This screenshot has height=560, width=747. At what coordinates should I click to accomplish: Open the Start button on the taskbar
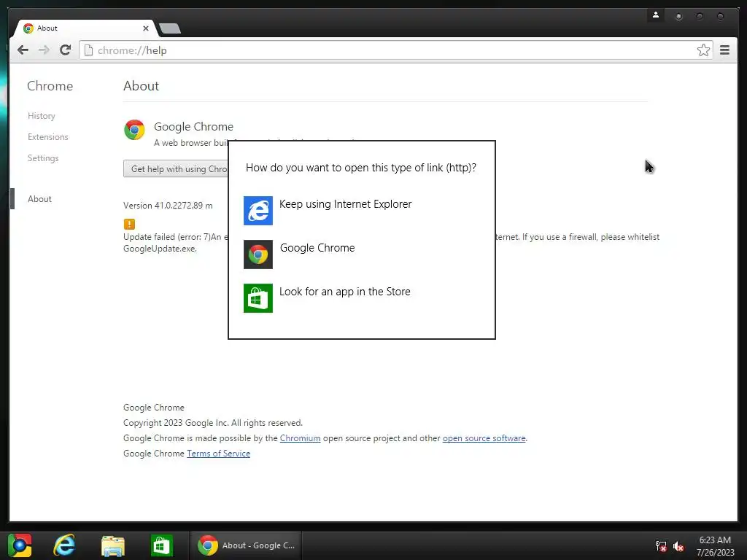tap(20, 545)
